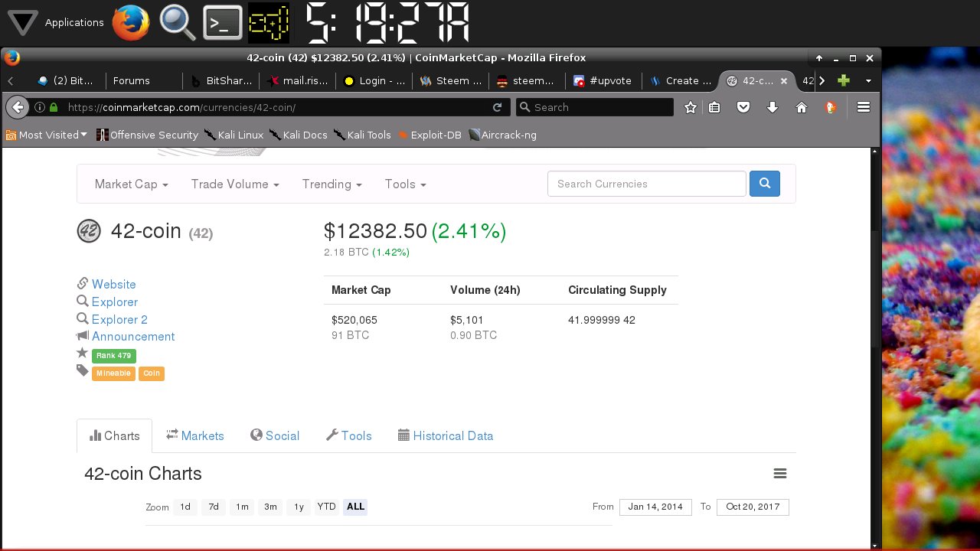Open the magnifier search launcher in panel

(x=178, y=22)
